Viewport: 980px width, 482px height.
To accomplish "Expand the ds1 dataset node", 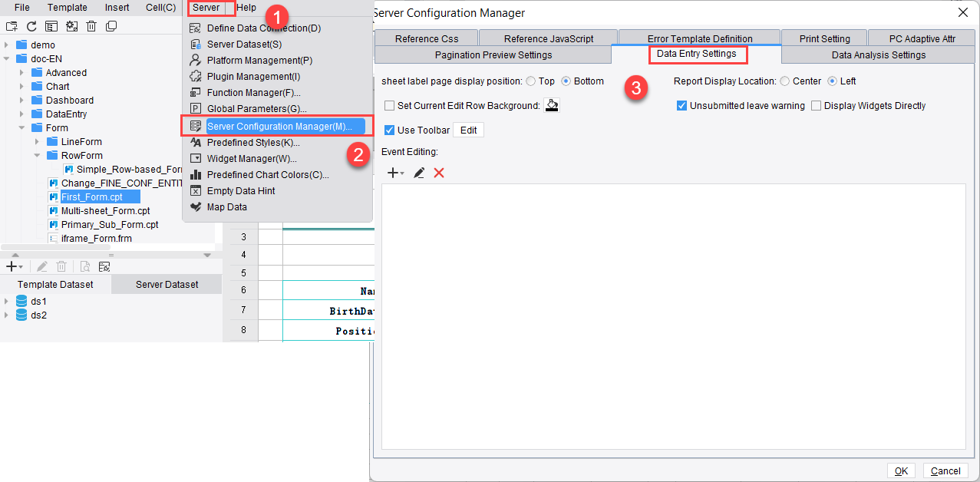I will [x=7, y=302].
